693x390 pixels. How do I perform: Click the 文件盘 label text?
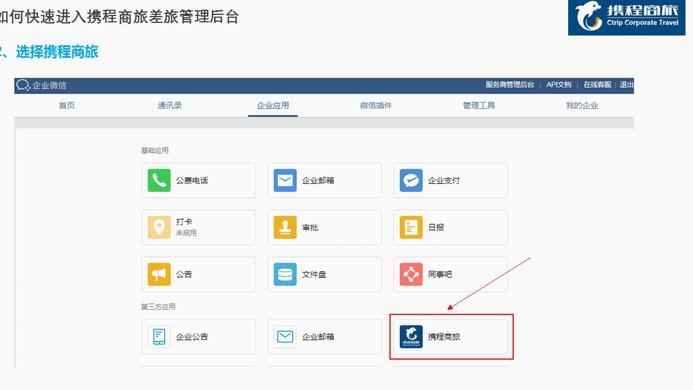pos(314,274)
